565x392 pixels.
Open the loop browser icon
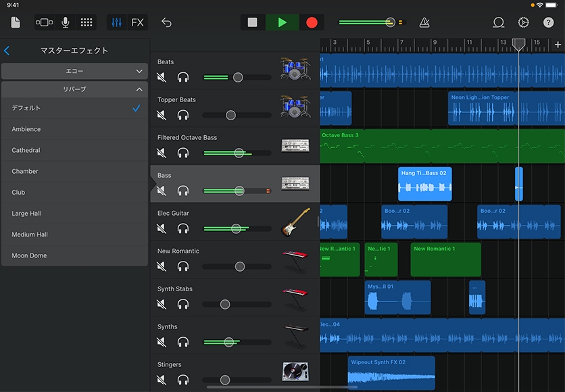coord(499,22)
